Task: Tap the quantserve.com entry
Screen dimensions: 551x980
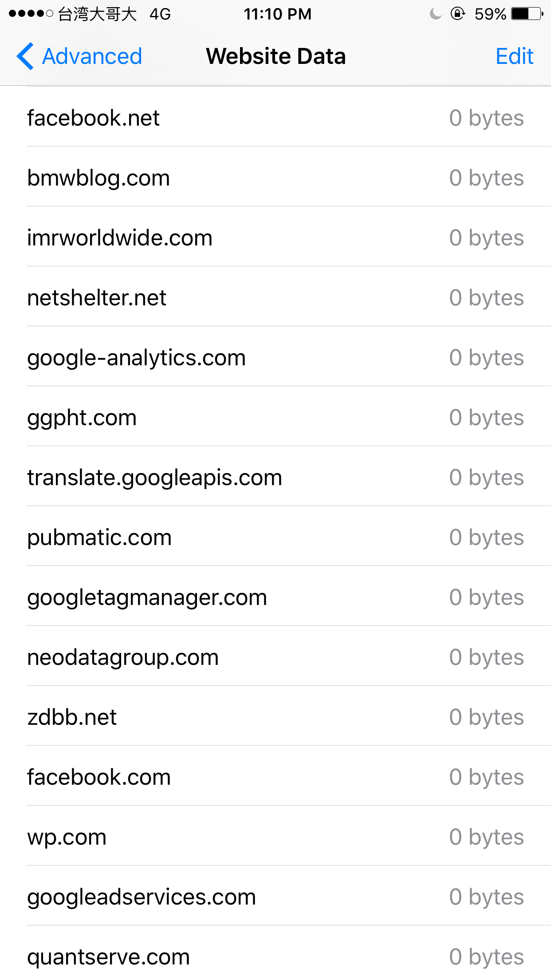Action: 275,957
